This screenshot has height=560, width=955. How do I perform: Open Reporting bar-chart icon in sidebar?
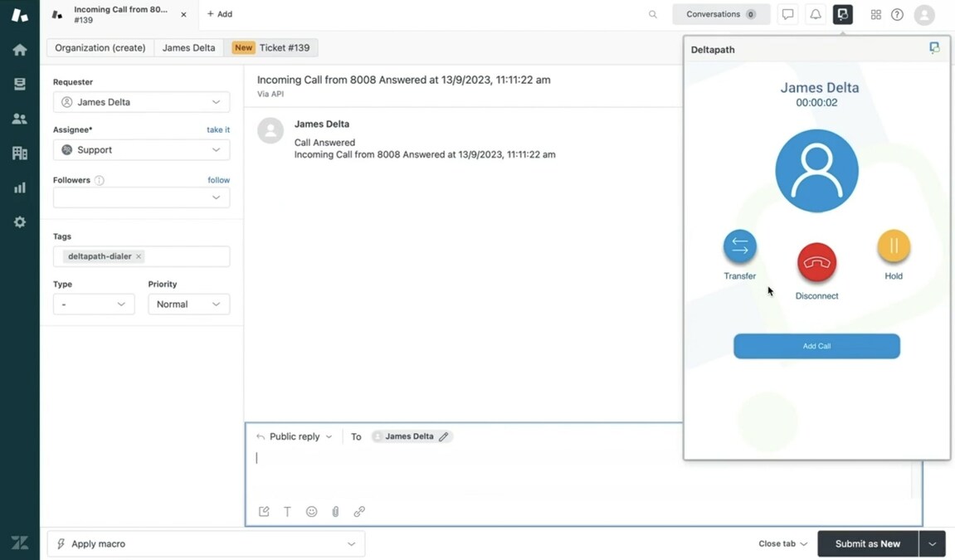pyautogui.click(x=19, y=187)
